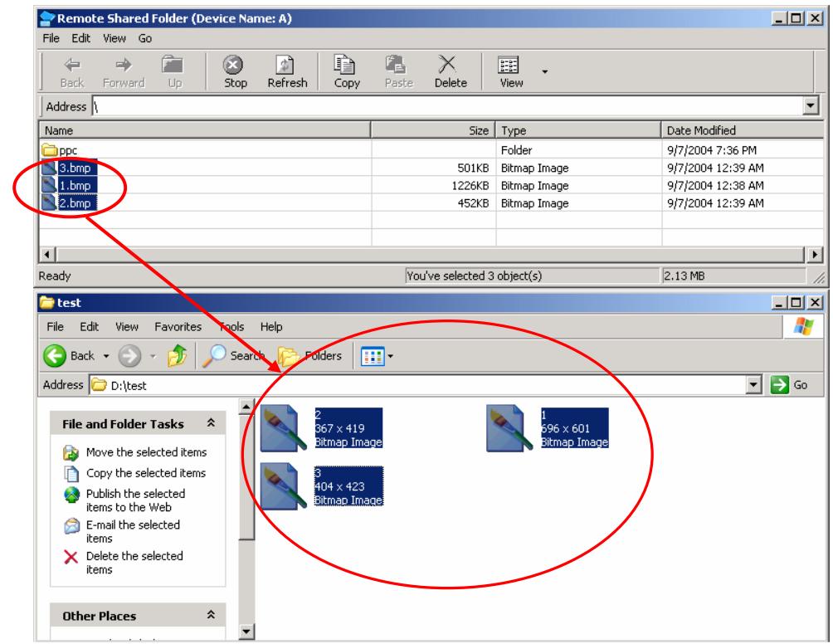The width and height of the screenshot is (833, 644).
Task: Click the Windows flag logo in test window
Action: [x=803, y=326]
